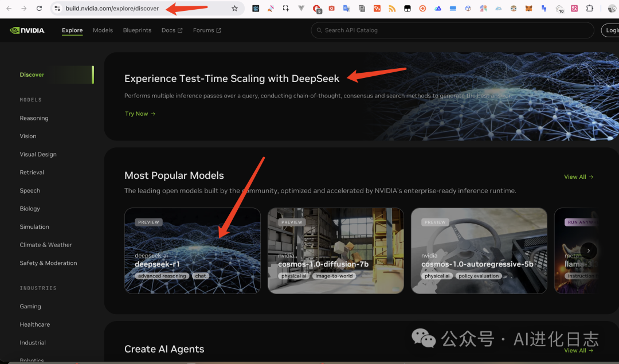Click View All for Create AI Agents
This screenshot has width=619, height=364.
point(578,351)
